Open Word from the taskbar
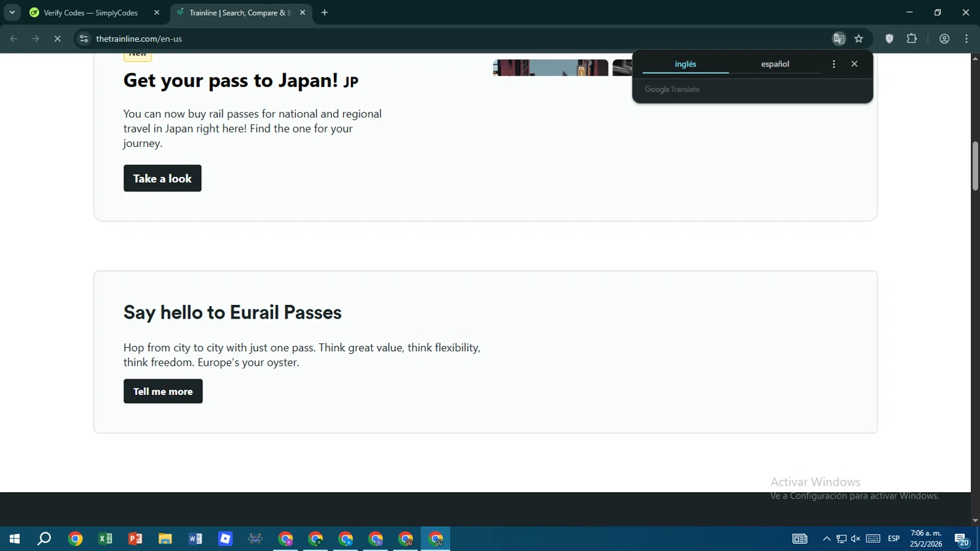The image size is (980, 551). click(x=195, y=539)
